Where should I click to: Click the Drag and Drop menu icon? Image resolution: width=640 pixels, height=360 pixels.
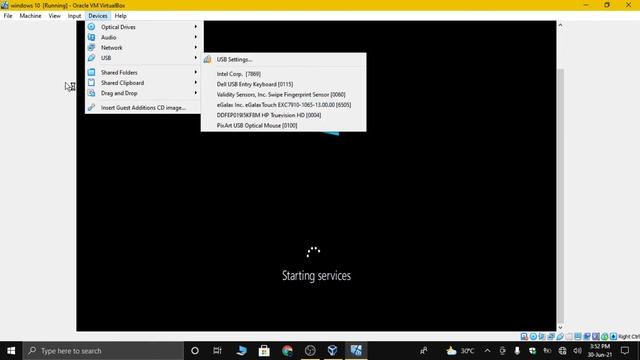point(91,93)
